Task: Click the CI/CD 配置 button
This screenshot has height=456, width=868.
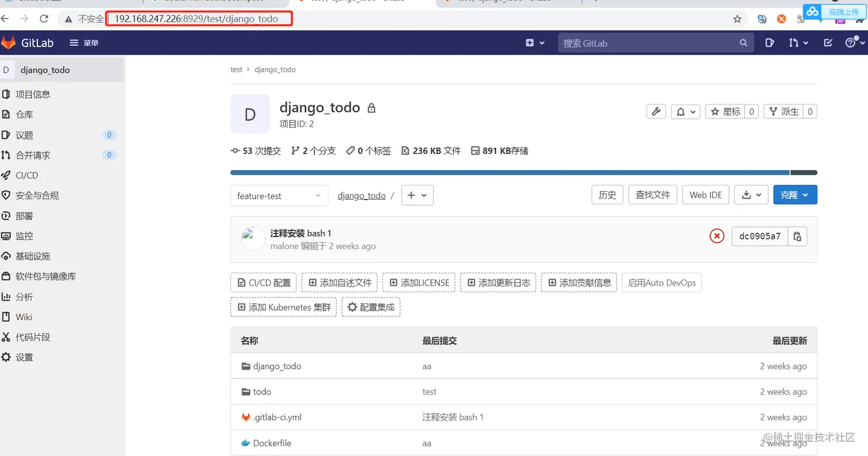Action: coord(263,283)
